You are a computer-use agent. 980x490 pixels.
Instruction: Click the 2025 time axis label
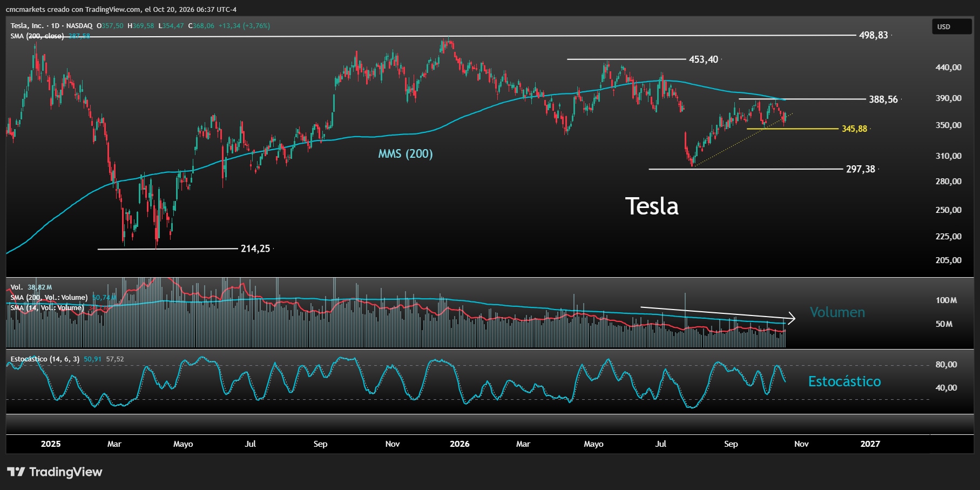tap(51, 444)
